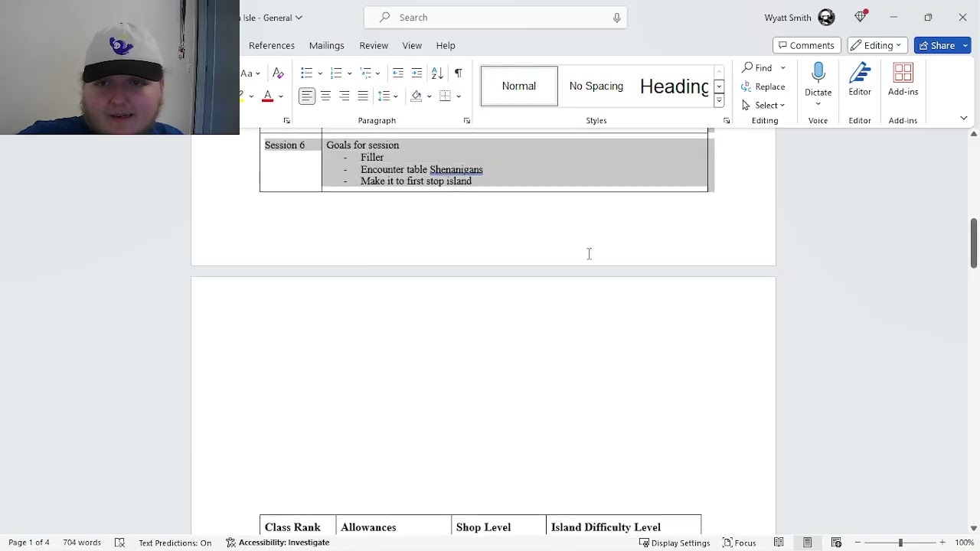The image size is (980, 551).
Task: Open the Numbering list tool
Action: pos(335,73)
